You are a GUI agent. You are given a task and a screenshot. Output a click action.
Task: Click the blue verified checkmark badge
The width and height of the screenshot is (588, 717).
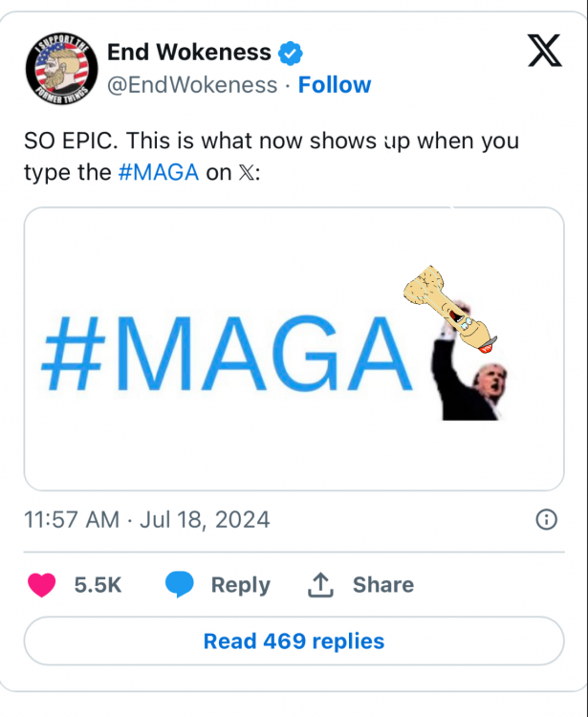(290, 54)
